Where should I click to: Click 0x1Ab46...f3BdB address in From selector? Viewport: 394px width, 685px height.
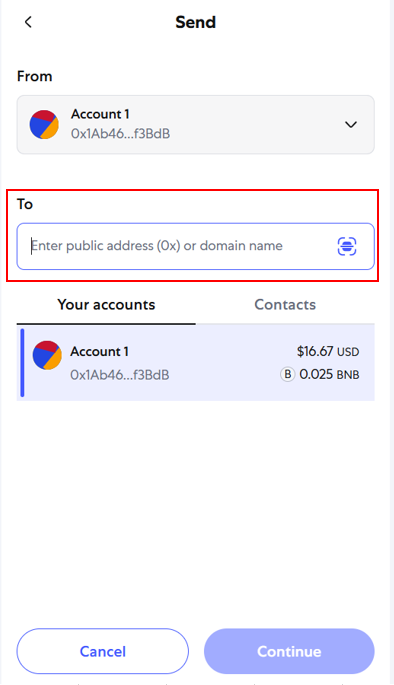click(x=121, y=134)
